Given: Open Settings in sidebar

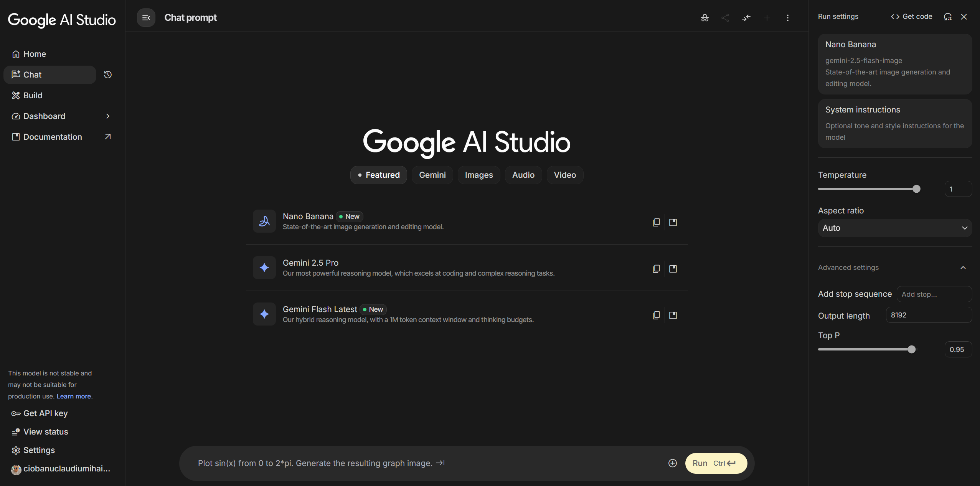Looking at the screenshot, I should [x=33, y=450].
